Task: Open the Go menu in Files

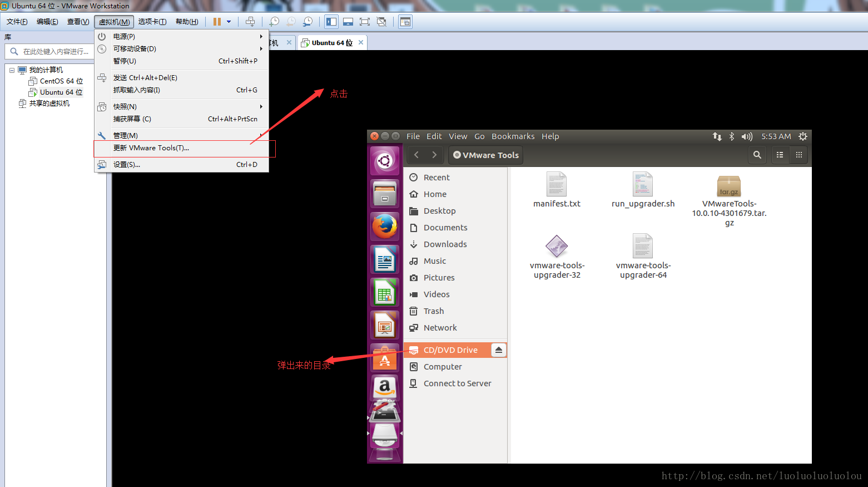Action: [x=479, y=136]
